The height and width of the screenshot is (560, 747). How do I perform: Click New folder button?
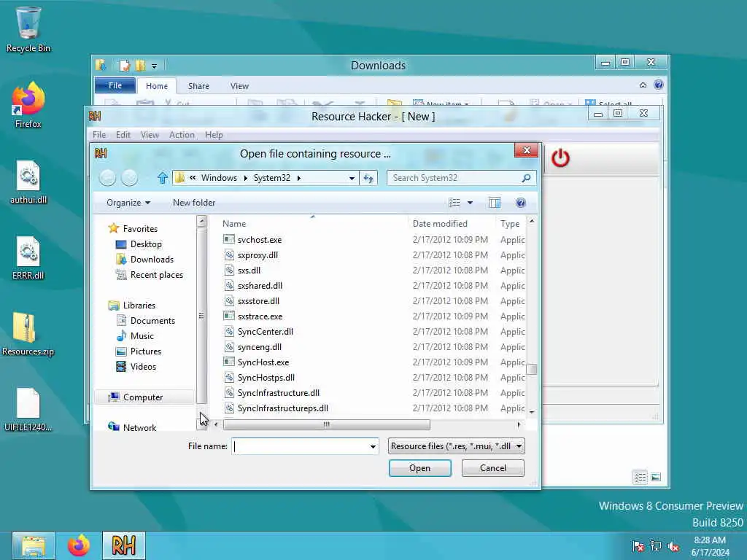194,203
